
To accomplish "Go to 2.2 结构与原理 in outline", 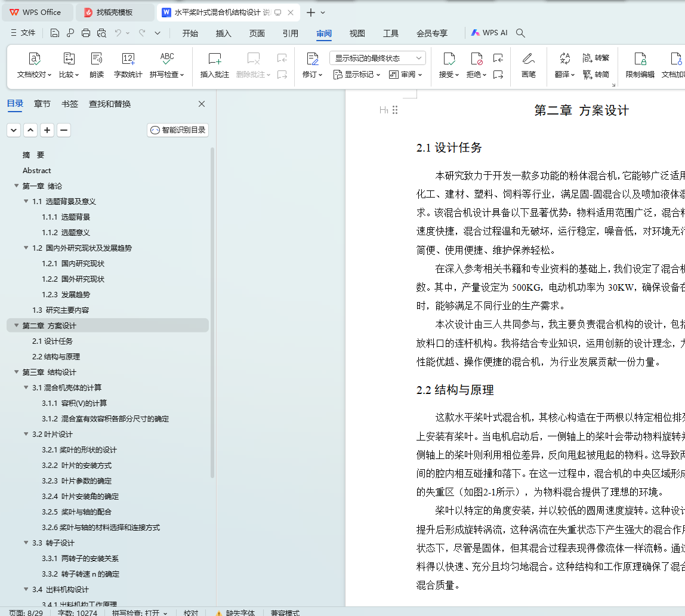I will (56, 356).
